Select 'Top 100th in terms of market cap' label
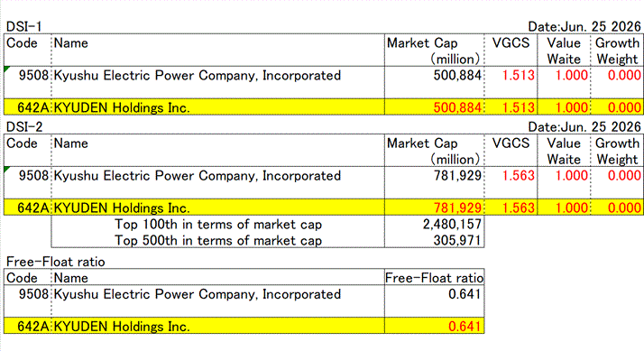Image resolution: width=644 pixels, height=351 pixels. tap(218, 224)
